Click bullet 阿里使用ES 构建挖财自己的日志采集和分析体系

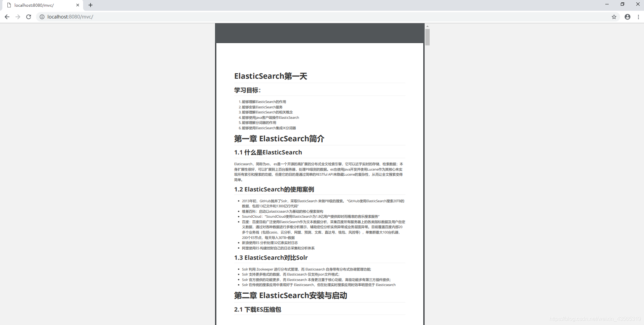[278, 248]
